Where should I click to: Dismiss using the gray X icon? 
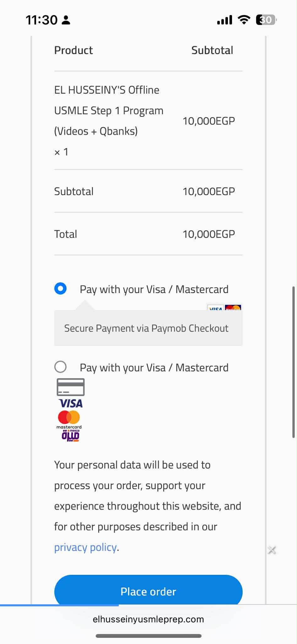[272, 550]
